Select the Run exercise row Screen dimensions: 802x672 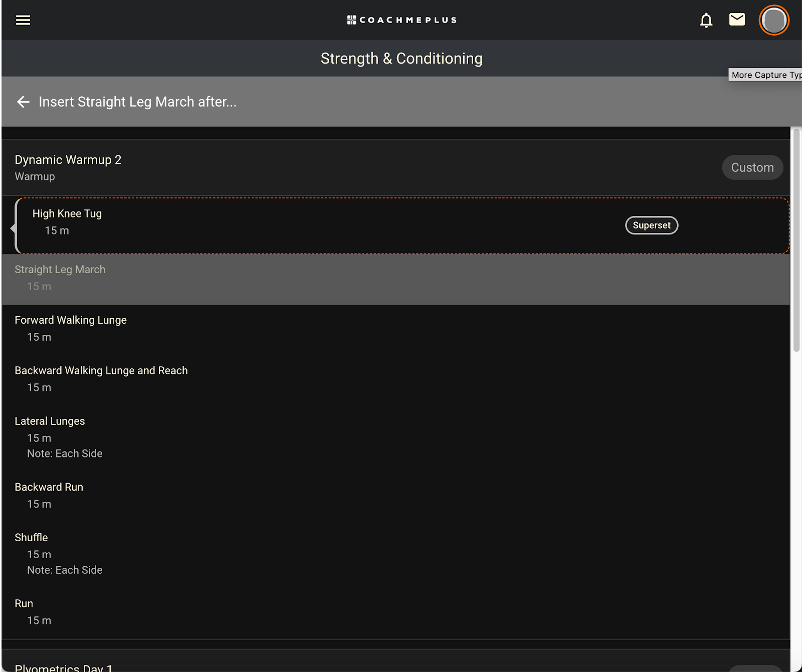(396, 612)
